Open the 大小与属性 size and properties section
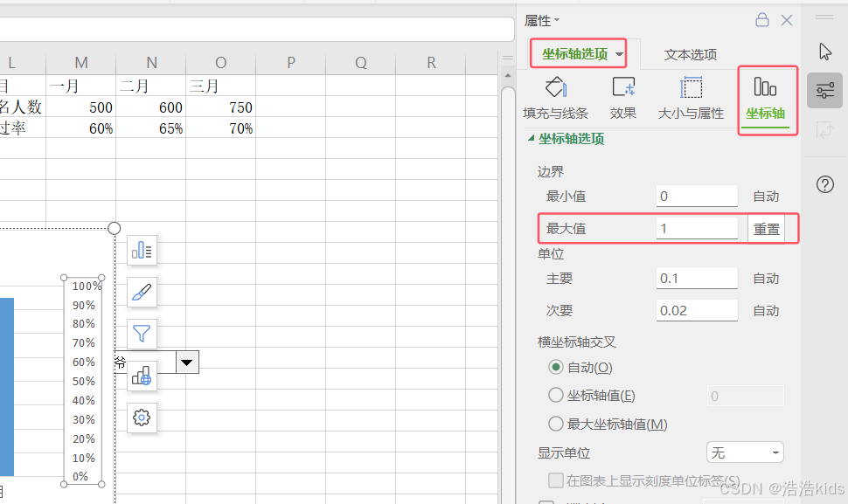 pos(691,98)
